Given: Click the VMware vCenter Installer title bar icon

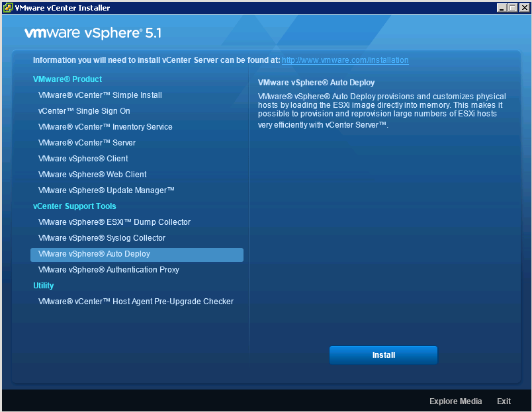Looking at the screenshot, I should (x=7, y=7).
